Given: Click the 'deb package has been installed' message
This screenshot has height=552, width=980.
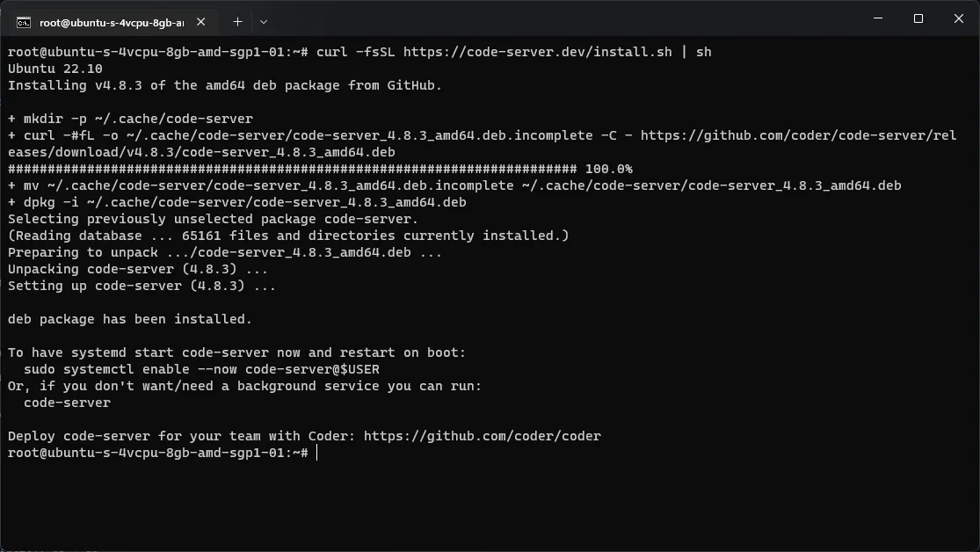Looking at the screenshot, I should [x=128, y=319].
